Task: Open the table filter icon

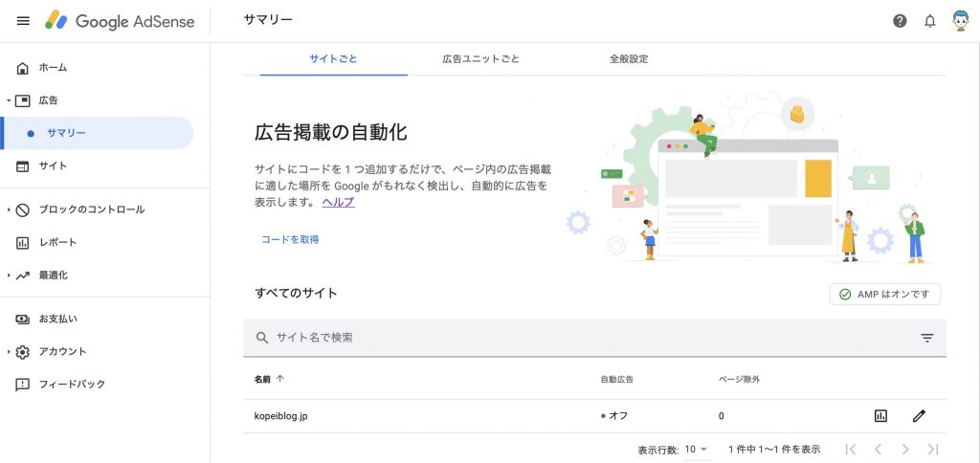Action: 926,338
